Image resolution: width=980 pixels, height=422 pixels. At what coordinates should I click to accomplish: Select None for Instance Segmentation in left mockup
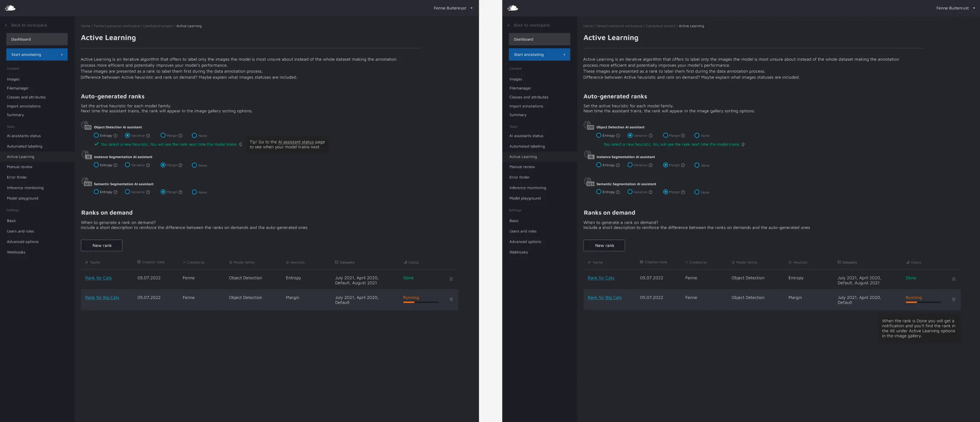click(194, 165)
